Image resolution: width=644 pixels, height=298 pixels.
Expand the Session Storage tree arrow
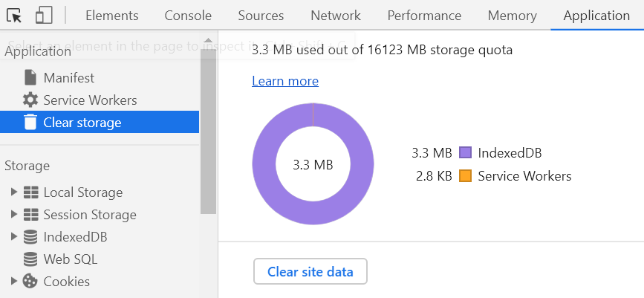pyautogui.click(x=14, y=214)
